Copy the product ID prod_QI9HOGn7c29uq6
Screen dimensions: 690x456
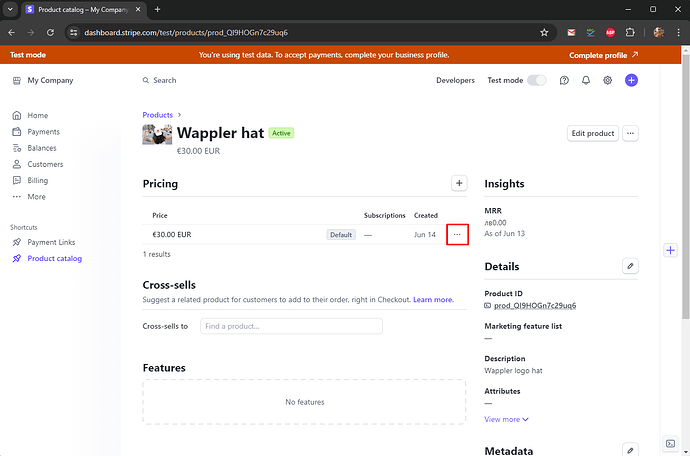click(x=535, y=305)
